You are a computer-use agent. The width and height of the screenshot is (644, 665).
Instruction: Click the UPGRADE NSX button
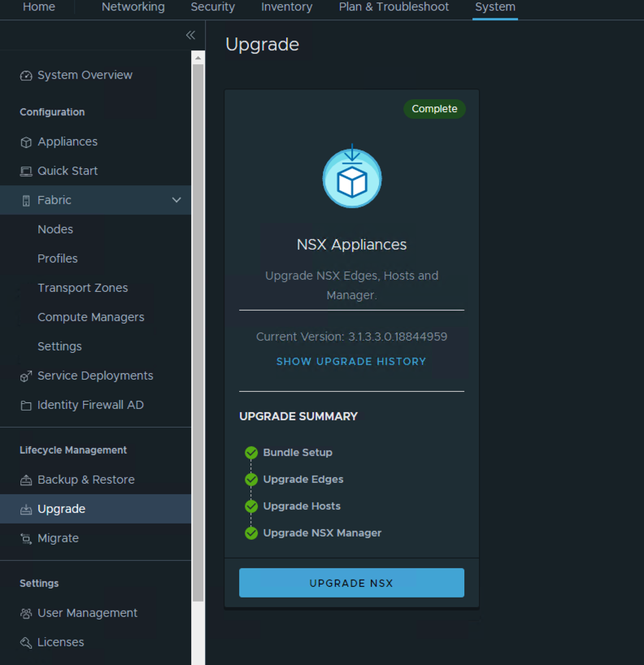pyautogui.click(x=352, y=583)
